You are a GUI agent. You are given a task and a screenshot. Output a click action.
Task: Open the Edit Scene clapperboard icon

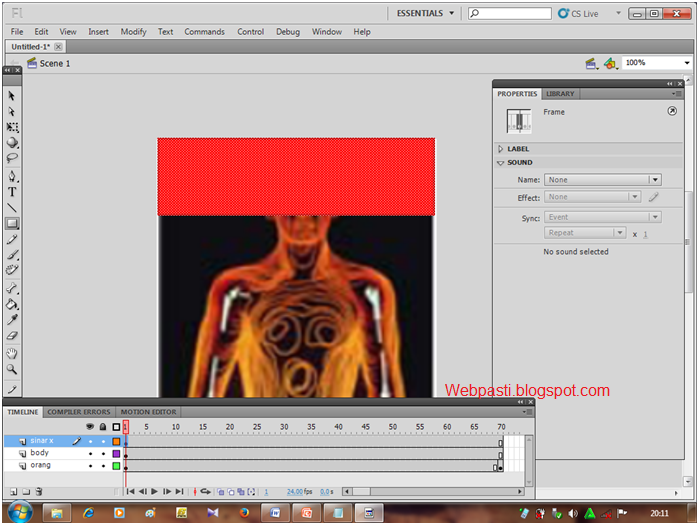click(x=592, y=64)
